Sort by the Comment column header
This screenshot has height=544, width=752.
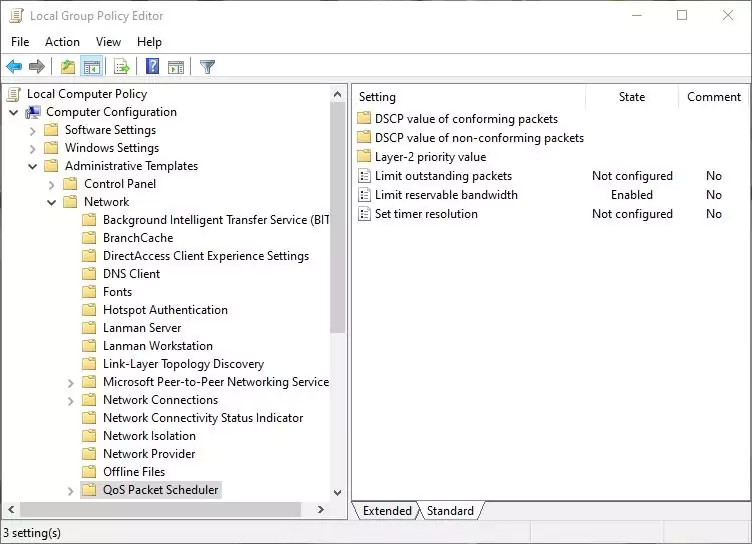[x=714, y=97]
